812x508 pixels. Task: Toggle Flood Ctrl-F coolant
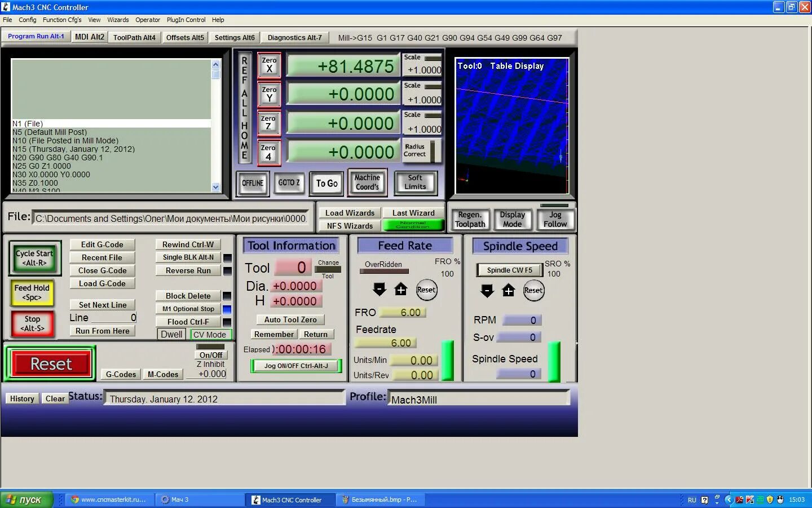[188, 322]
